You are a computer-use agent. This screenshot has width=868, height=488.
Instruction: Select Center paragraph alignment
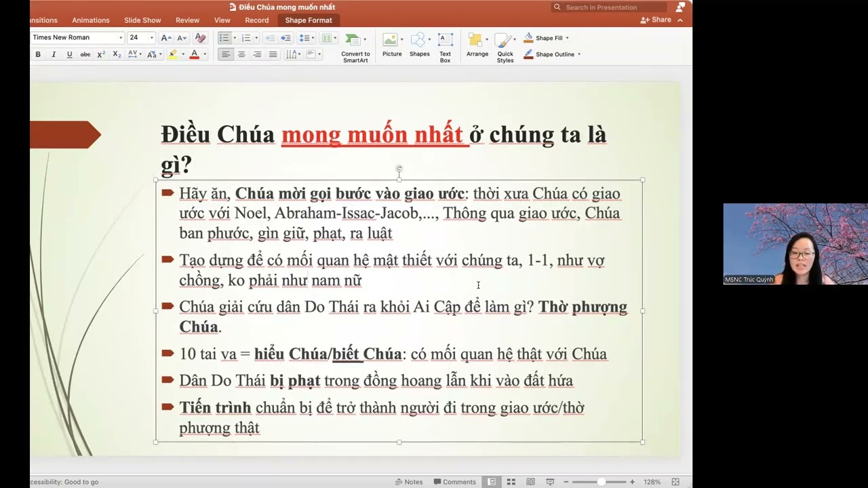click(x=241, y=54)
